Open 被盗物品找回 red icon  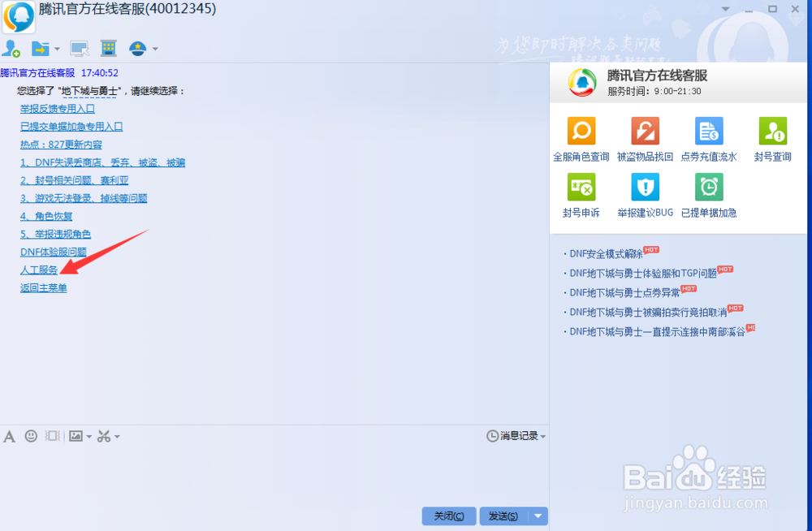point(645,131)
